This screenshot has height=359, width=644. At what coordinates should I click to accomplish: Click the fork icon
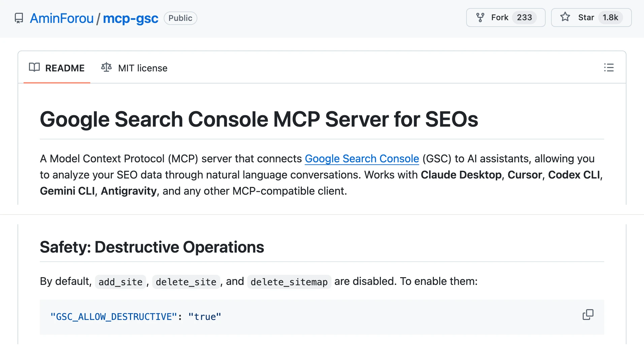[480, 18]
